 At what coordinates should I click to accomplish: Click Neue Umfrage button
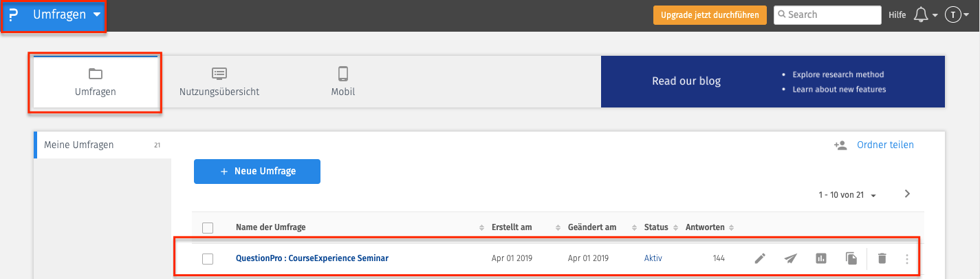point(257,172)
